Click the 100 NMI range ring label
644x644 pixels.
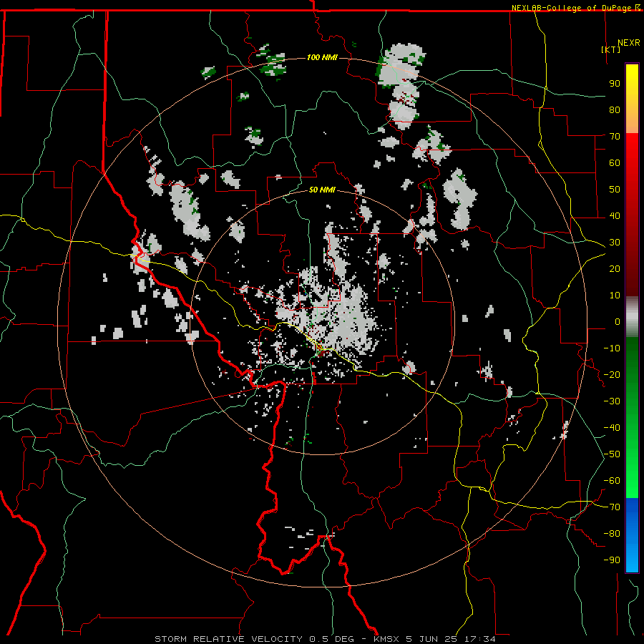(322, 57)
